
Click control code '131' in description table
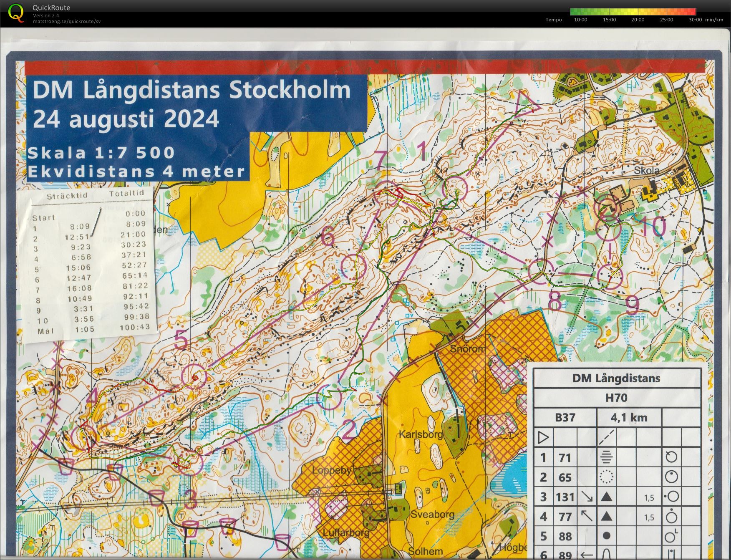pos(565,497)
